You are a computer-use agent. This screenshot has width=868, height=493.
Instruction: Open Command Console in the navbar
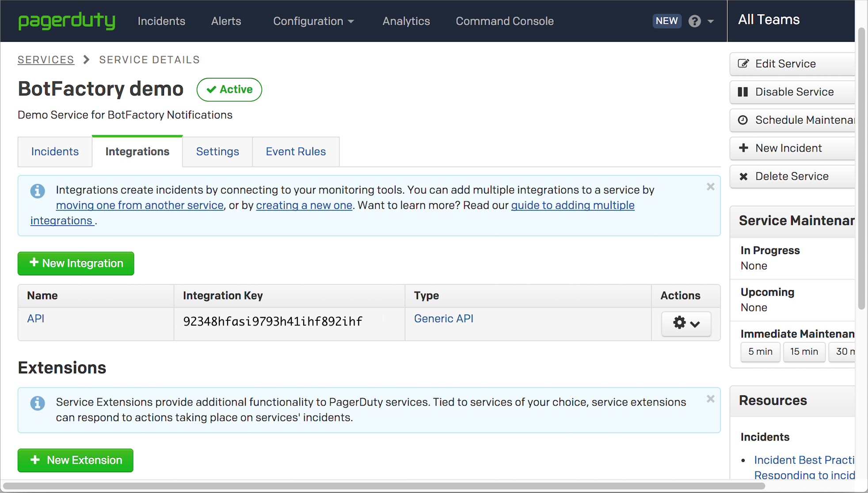504,21
